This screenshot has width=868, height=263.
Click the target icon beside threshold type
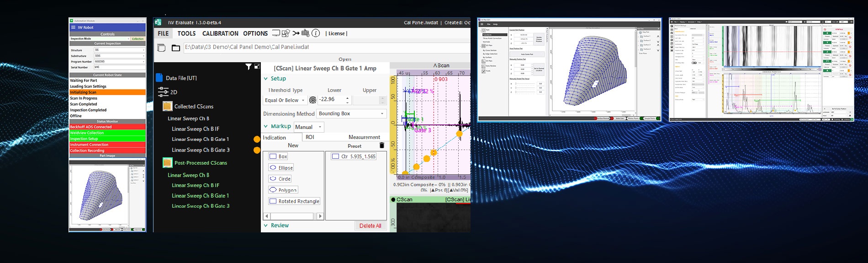click(313, 100)
